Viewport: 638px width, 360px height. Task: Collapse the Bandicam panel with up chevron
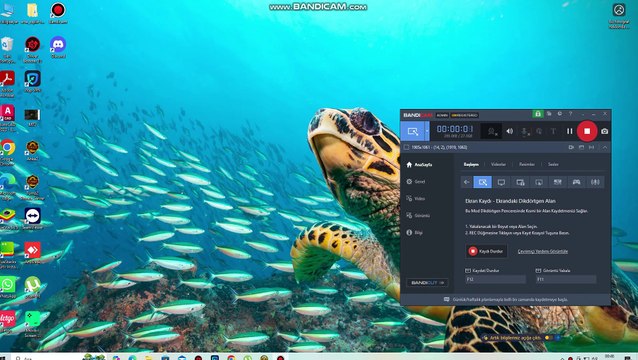(x=605, y=147)
